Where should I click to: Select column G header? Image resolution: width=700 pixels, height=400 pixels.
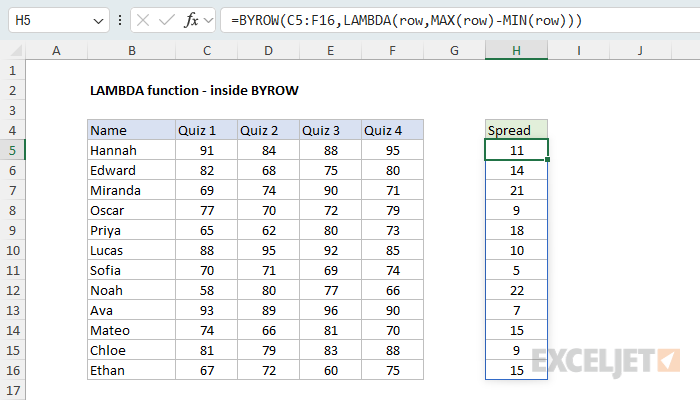pyautogui.click(x=454, y=50)
